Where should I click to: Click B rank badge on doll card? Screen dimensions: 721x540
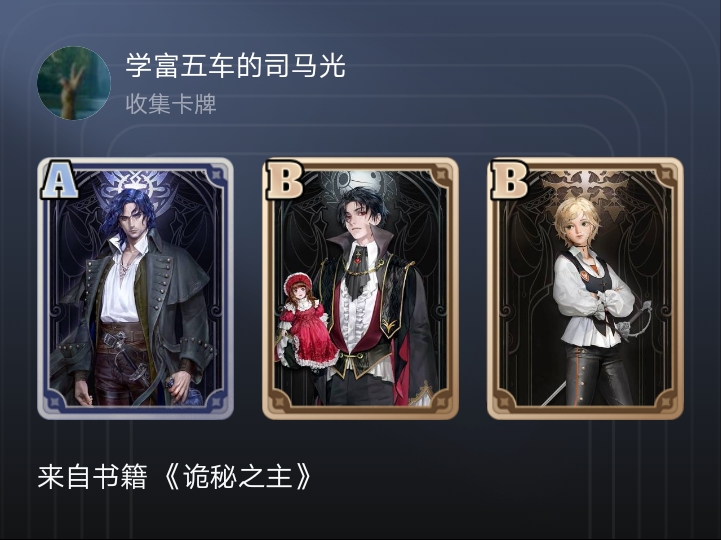pos(284,179)
